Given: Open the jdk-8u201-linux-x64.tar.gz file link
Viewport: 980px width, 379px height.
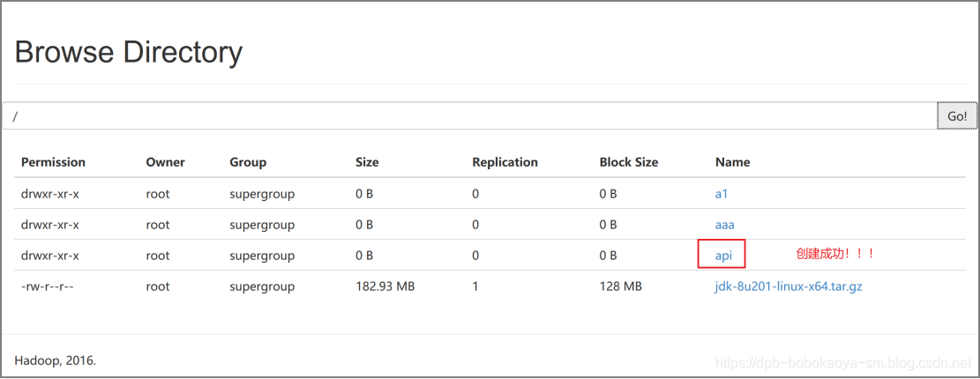Looking at the screenshot, I should 789,286.
